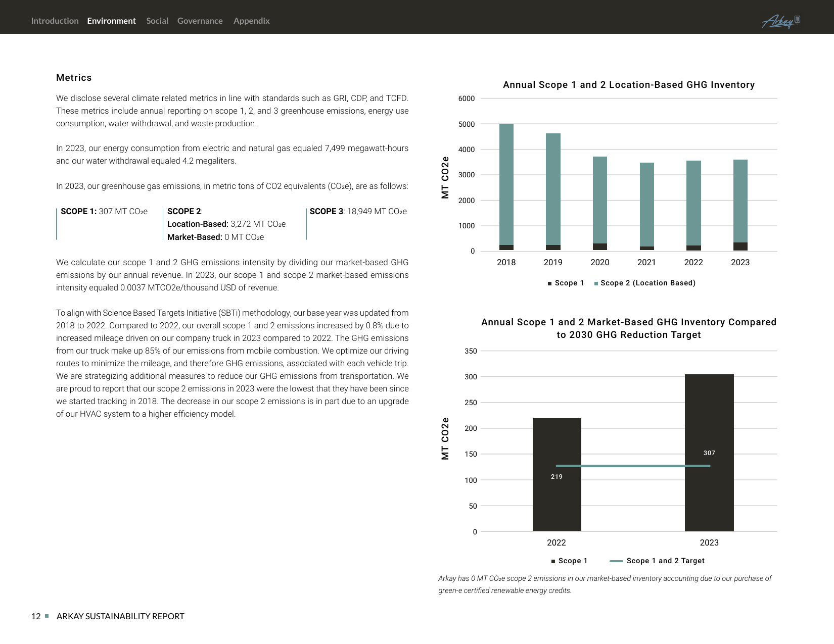Click the 350 axis label on bottom chart

pyautogui.click(x=471, y=351)
